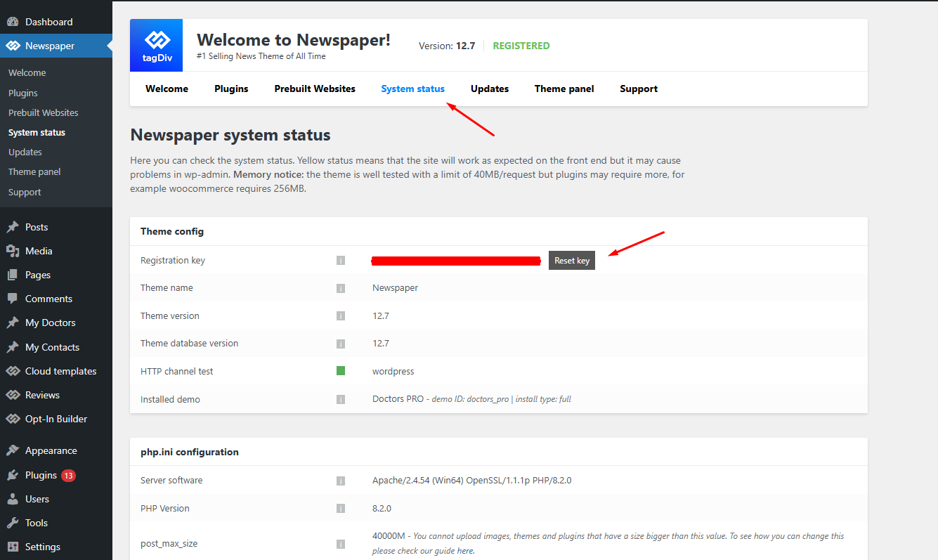Image resolution: width=938 pixels, height=560 pixels.
Task: Click the My Contacts pin icon
Action: point(13,347)
